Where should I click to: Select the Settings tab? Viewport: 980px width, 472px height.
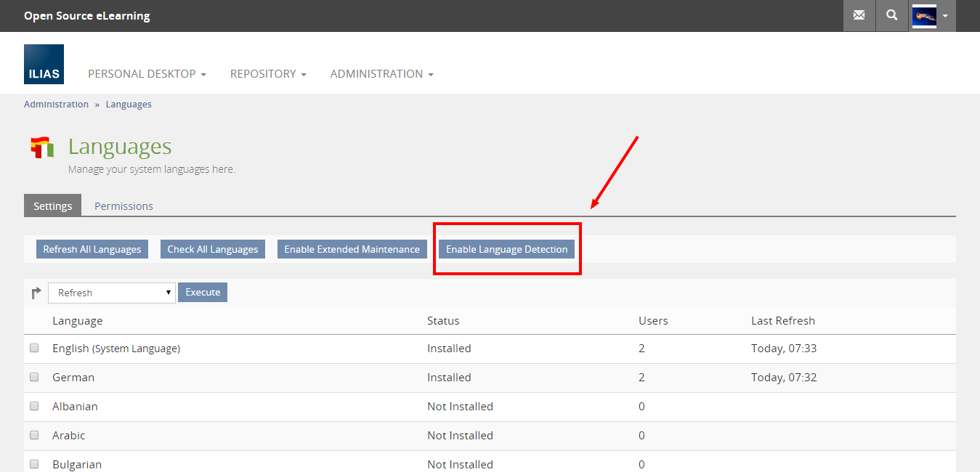click(52, 206)
